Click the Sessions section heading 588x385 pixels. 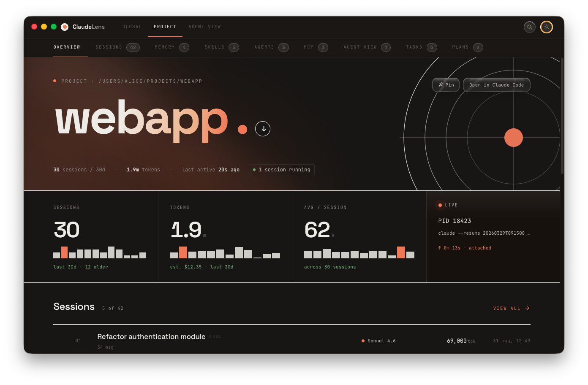(x=74, y=307)
